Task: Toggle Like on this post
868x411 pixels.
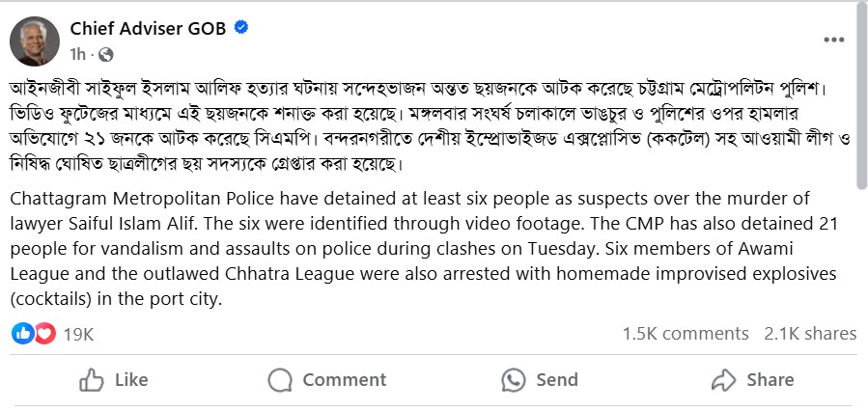Action: 114,379
